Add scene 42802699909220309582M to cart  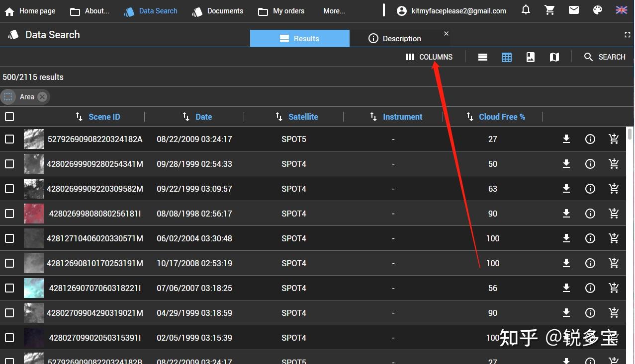click(614, 189)
